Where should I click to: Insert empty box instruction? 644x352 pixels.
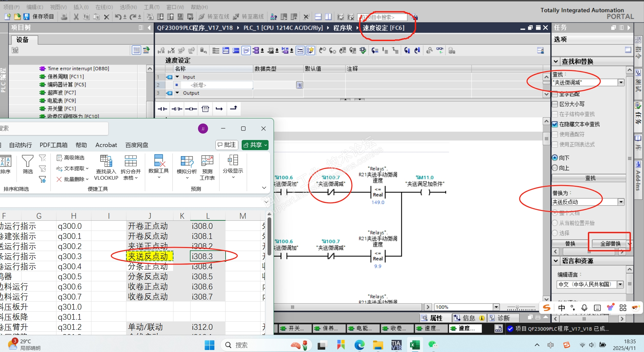click(x=205, y=109)
